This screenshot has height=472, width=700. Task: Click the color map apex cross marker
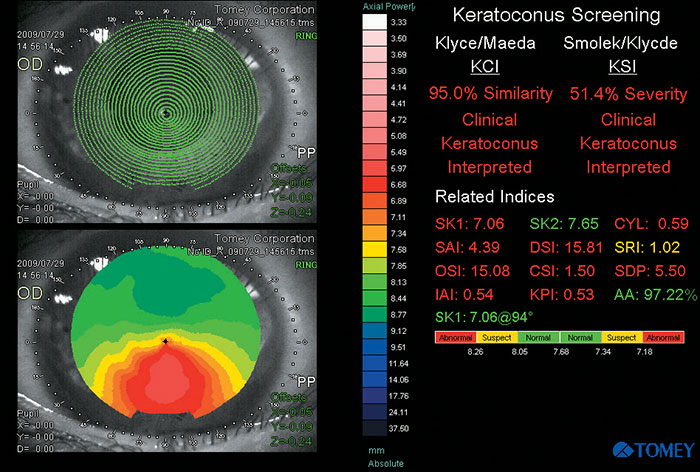166,341
